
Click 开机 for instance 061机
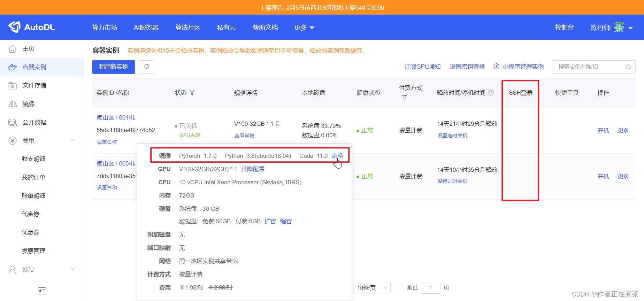click(603, 131)
